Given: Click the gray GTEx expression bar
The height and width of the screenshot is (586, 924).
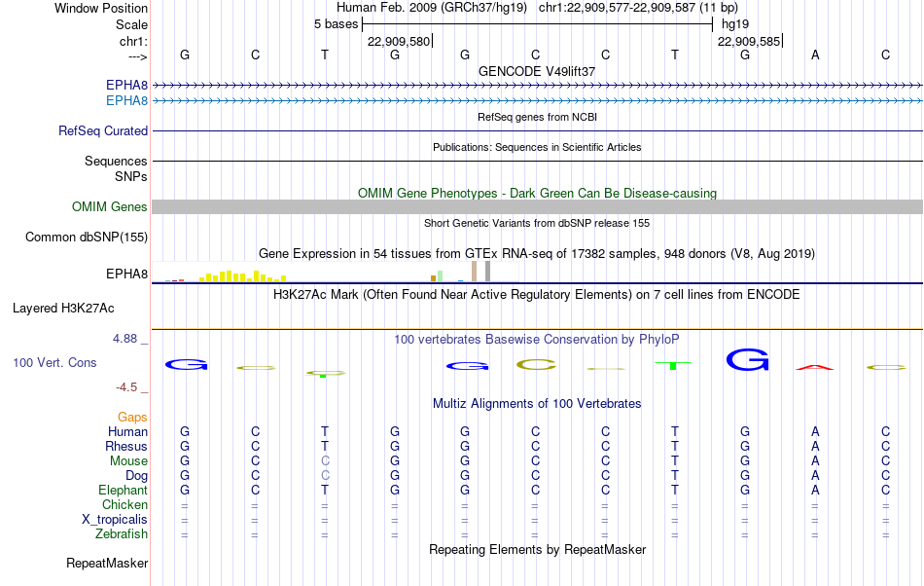Looking at the screenshot, I should (x=488, y=272).
